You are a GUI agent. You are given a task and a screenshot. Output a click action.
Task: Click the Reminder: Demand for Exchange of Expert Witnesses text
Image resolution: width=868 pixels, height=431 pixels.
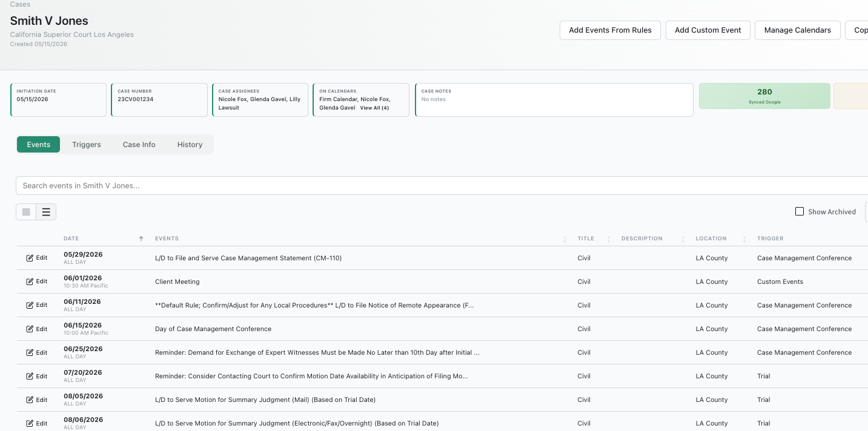pos(317,352)
